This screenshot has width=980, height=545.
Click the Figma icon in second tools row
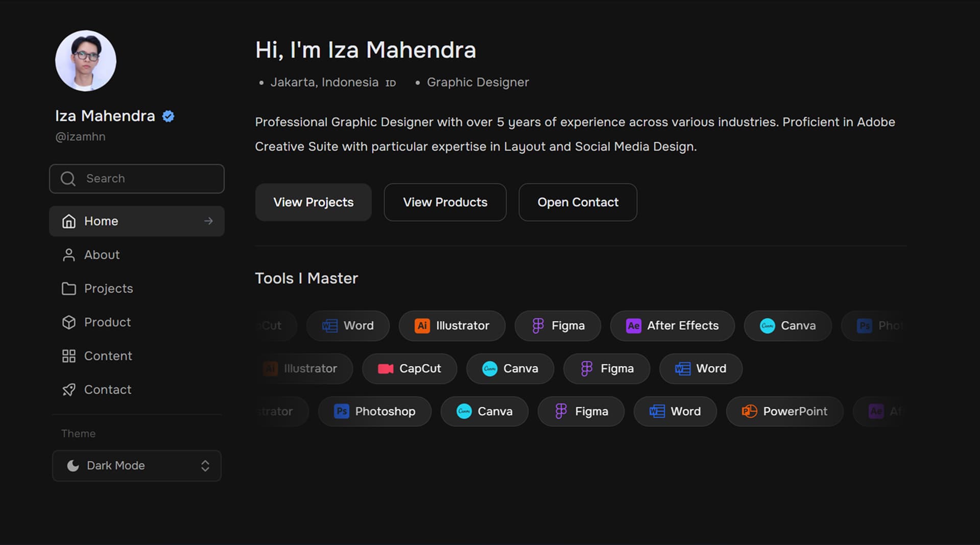587,369
